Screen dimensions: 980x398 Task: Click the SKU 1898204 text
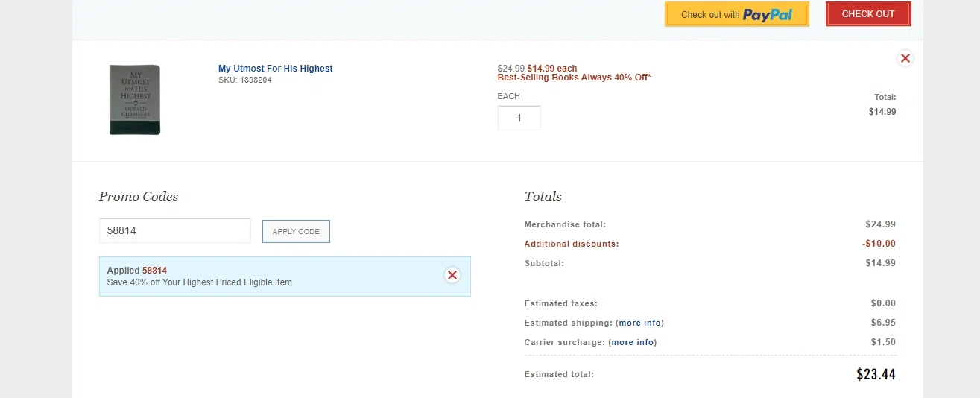click(x=245, y=80)
